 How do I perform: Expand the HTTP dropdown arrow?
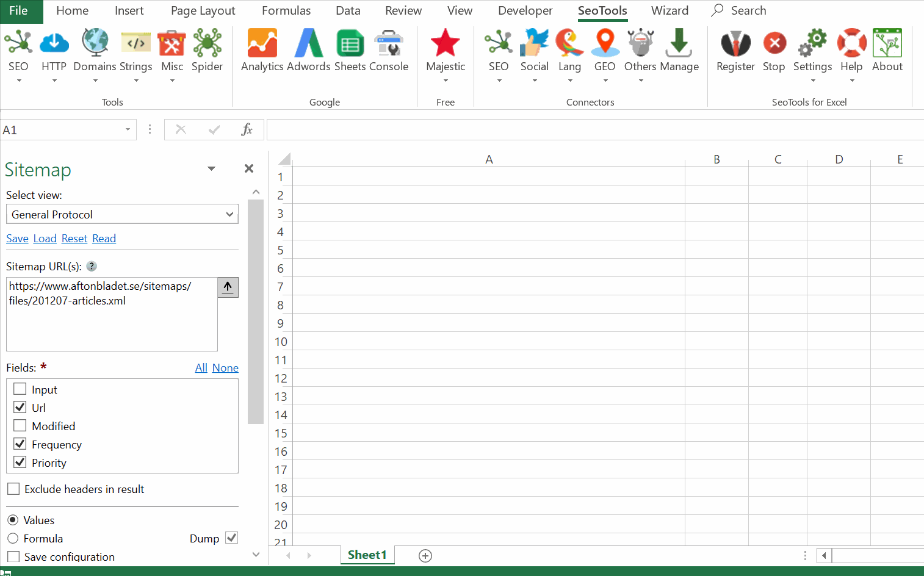click(x=54, y=81)
